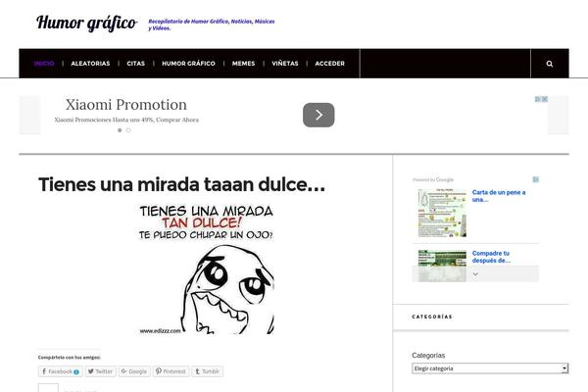Open the VIÑETAS menu item
588x392 pixels.
pyautogui.click(x=285, y=64)
